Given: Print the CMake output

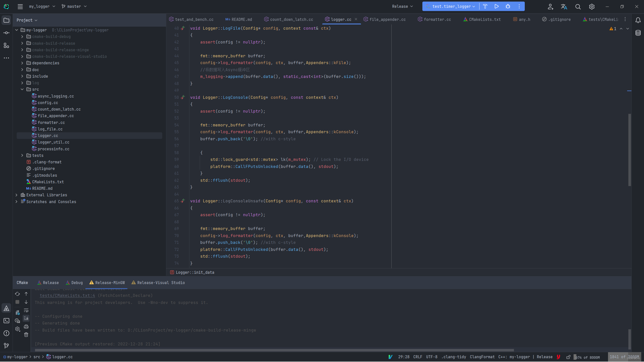Looking at the screenshot, I should 26,327.
